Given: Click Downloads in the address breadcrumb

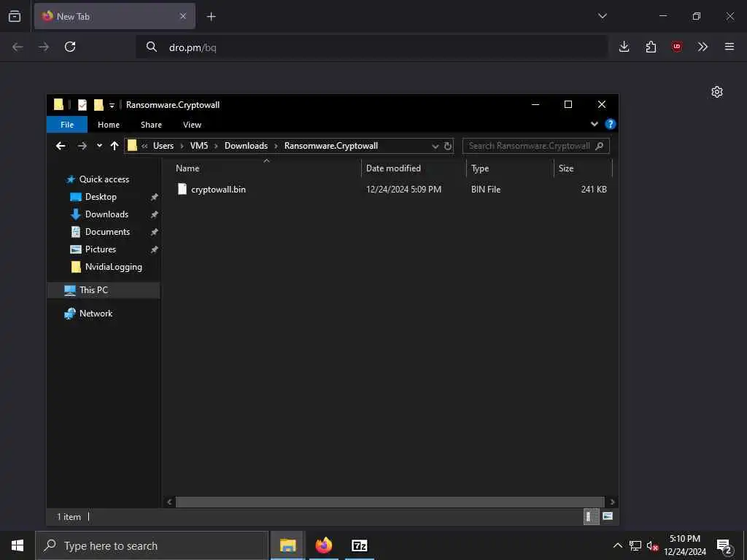Looking at the screenshot, I should point(247,146).
